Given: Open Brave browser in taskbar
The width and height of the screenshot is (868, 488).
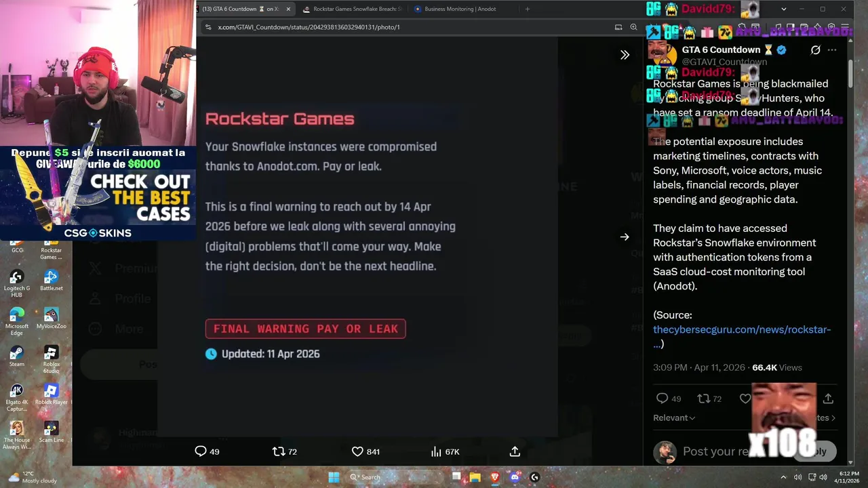Looking at the screenshot, I should pyautogui.click(x=494, y=477).
